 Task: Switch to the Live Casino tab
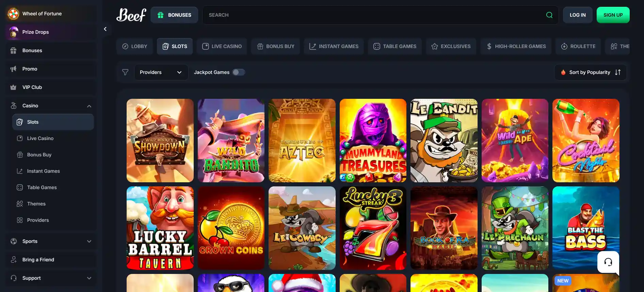(222, 46)
